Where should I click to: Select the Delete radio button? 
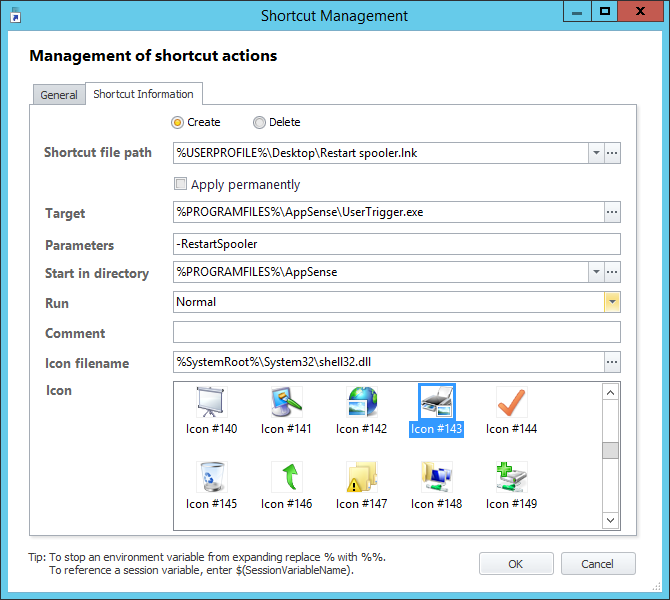click(x=260, y=122)
